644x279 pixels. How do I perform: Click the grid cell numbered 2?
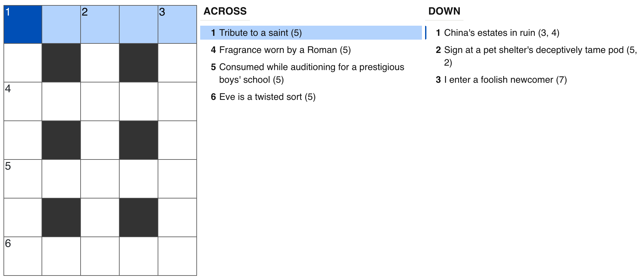pyautogui.click(x=100, y=24)
